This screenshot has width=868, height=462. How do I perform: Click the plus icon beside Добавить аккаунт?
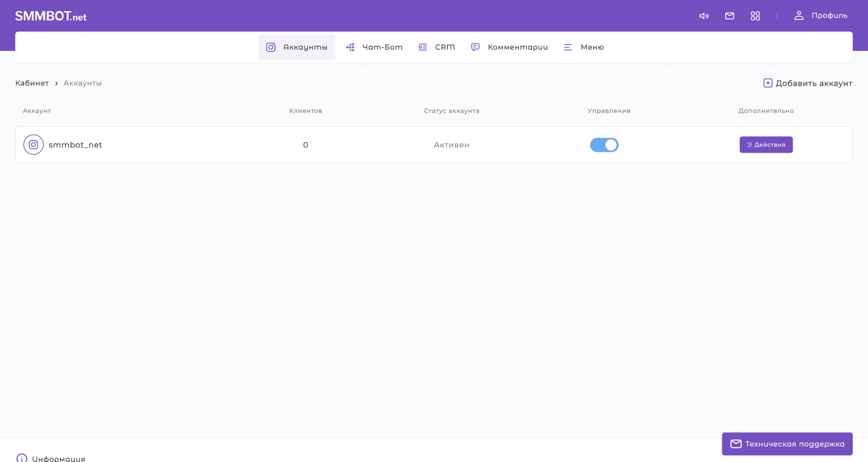(x=768, y=83)
